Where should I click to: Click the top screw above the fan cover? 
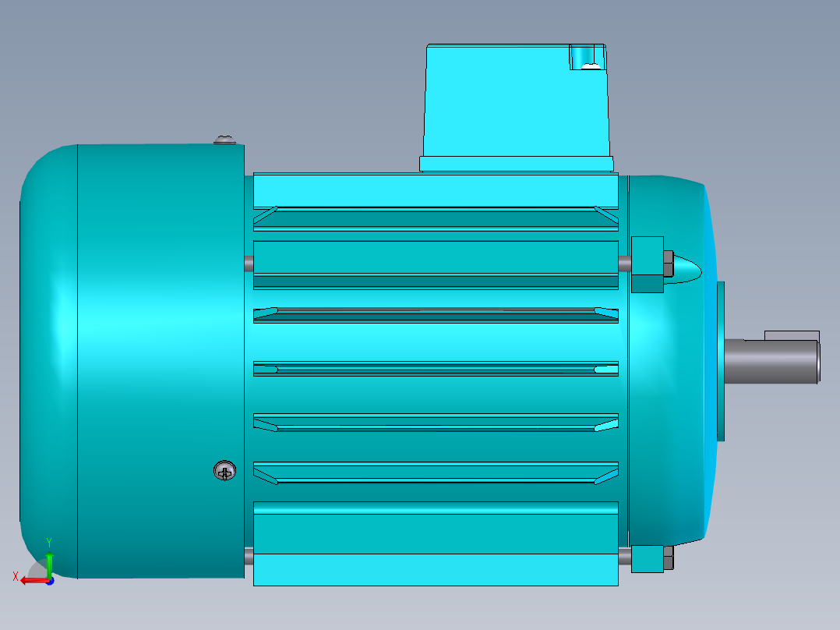(225, 139)
